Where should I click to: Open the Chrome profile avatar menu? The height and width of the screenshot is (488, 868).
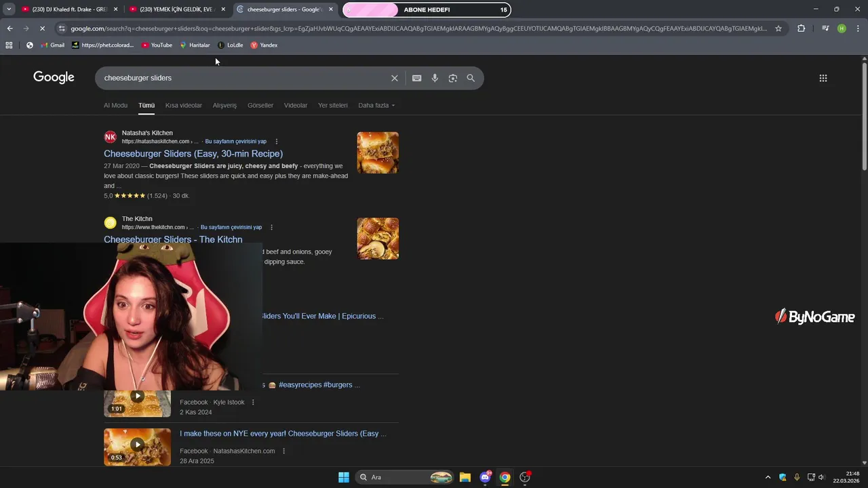click(x=842, y=28)
